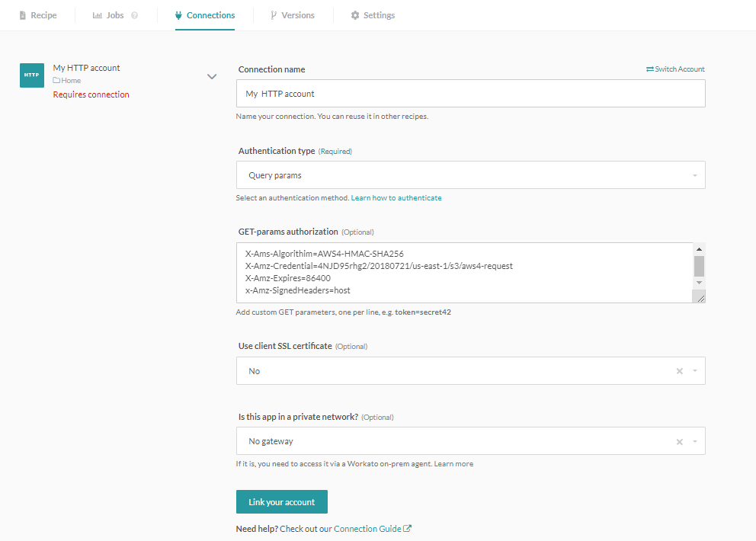
Task: Open the Authentication type dropdown
Action: coord(471,174)
